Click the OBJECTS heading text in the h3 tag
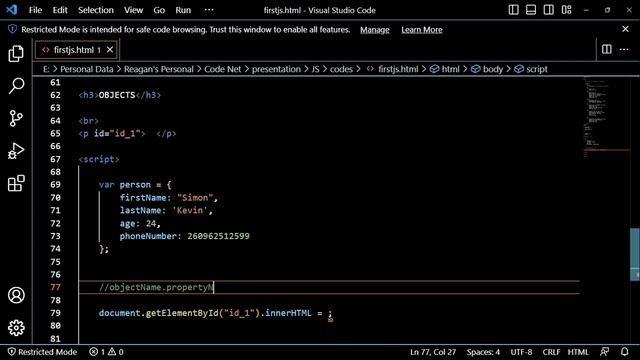Image resolution: width=640 pixels, height=360 pixels. tap(117, 95)
